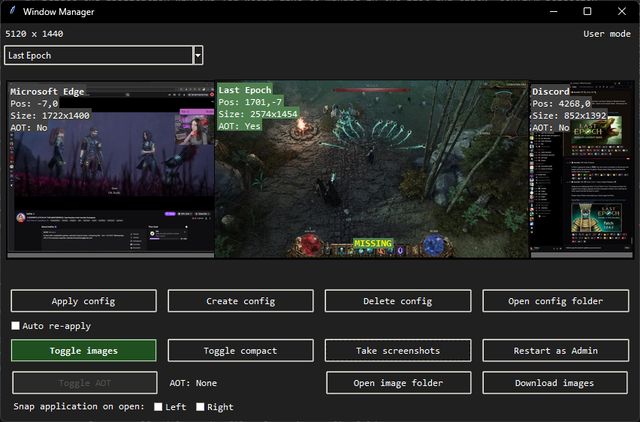Open image folder
The image size is (640, 422).
[x=398, y=383]
